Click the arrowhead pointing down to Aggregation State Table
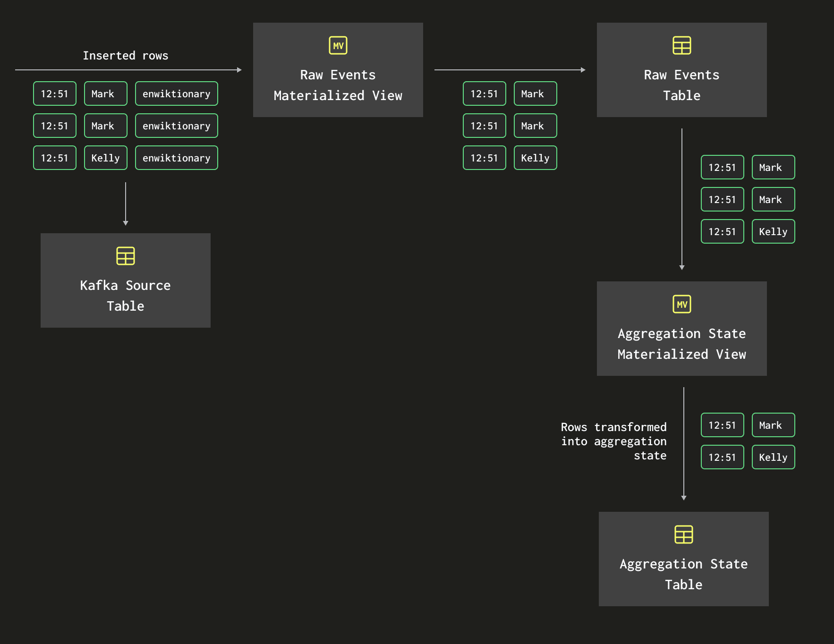834x644 pixels. 683,498
